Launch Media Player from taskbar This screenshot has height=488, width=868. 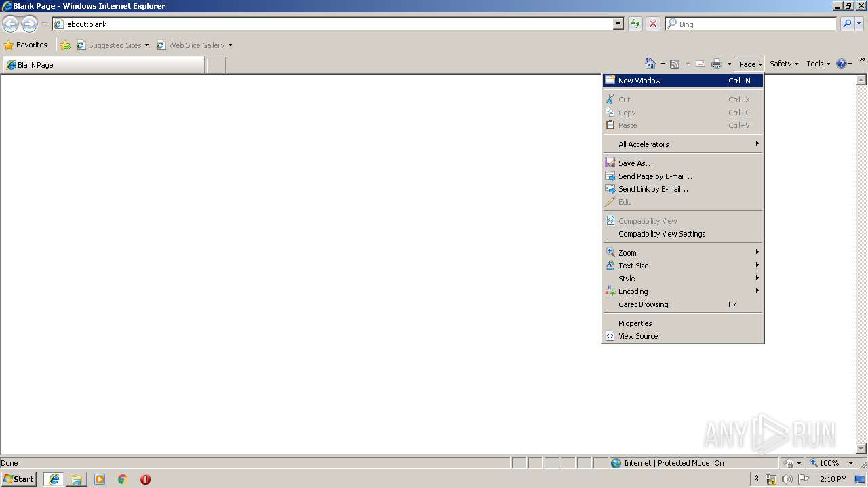coord(100,479)
